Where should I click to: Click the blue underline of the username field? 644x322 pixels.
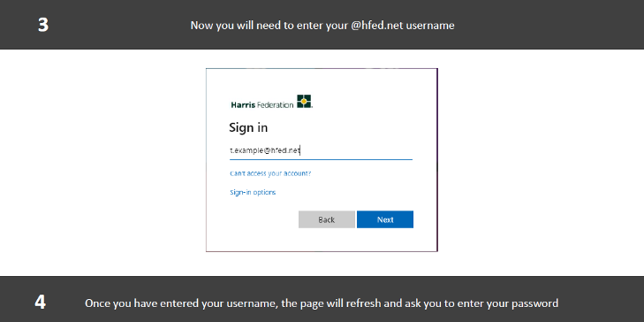321,159
